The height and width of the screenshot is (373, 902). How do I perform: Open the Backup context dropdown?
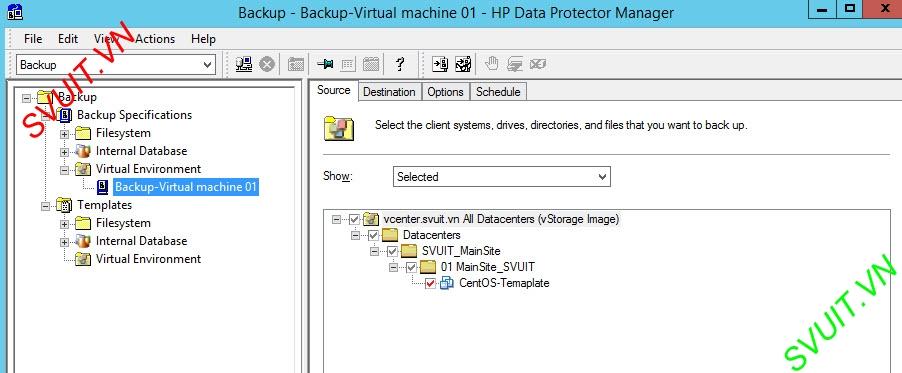[x=116, y=64]
